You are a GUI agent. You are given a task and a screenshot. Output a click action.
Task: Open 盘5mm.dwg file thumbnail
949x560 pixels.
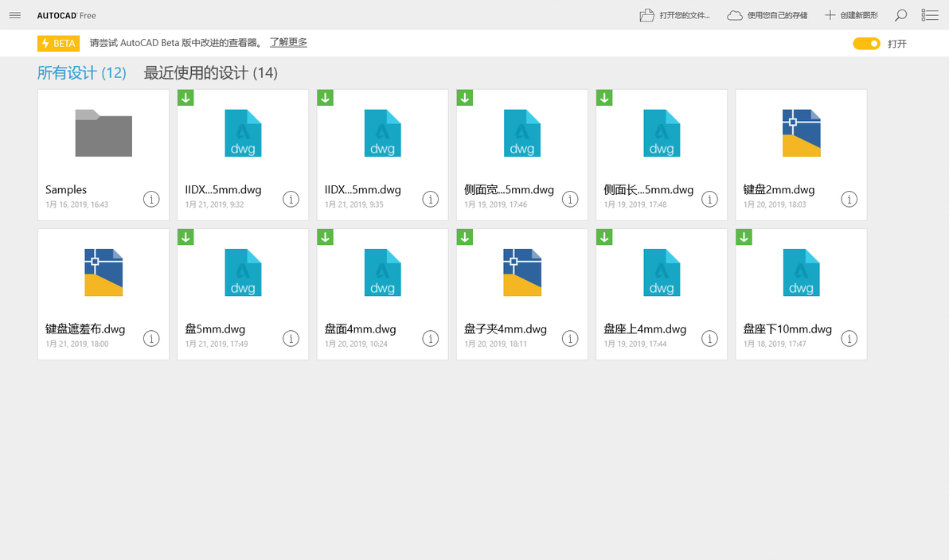coord(243,272)
